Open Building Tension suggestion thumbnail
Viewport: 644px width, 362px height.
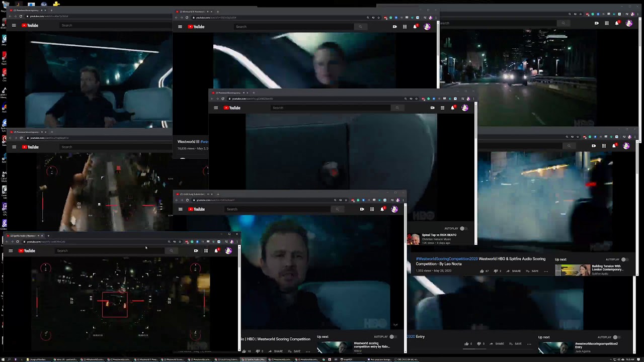(x=573, y=270)
